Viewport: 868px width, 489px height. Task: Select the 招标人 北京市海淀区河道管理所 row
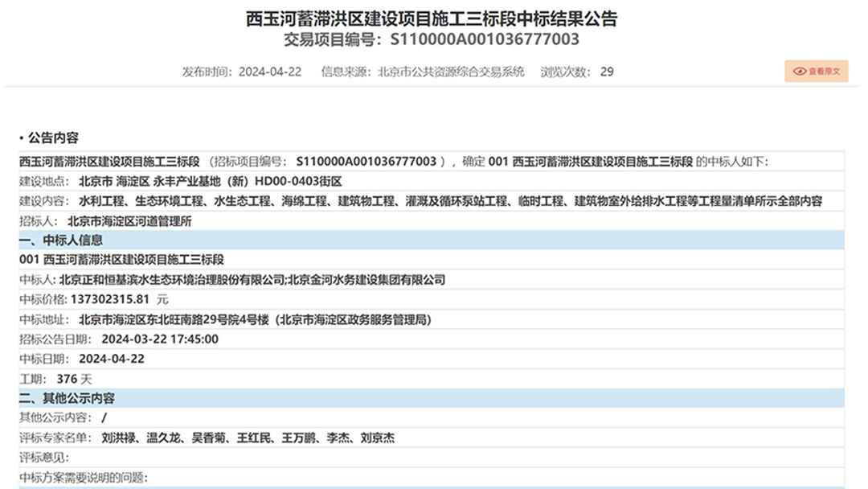105,220
